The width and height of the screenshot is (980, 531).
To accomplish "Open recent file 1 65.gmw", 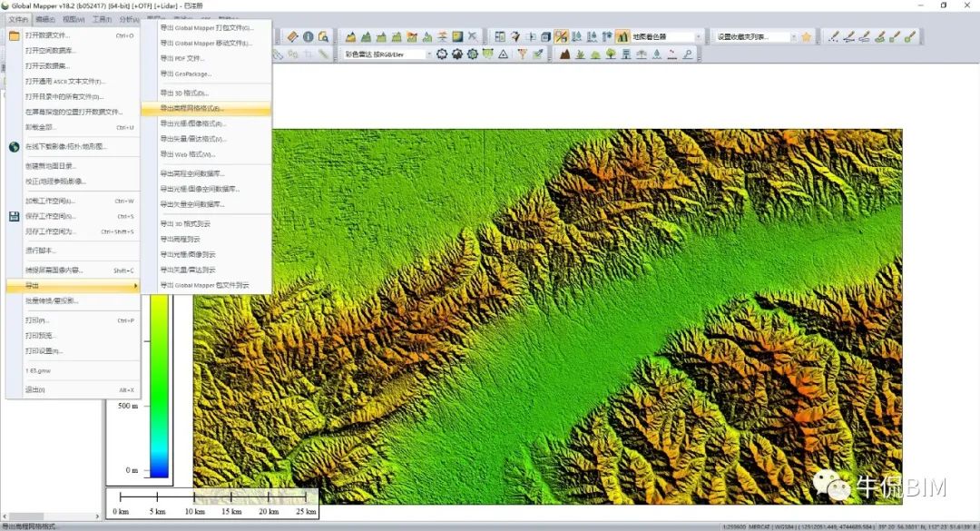I will [x=73, y=371].
